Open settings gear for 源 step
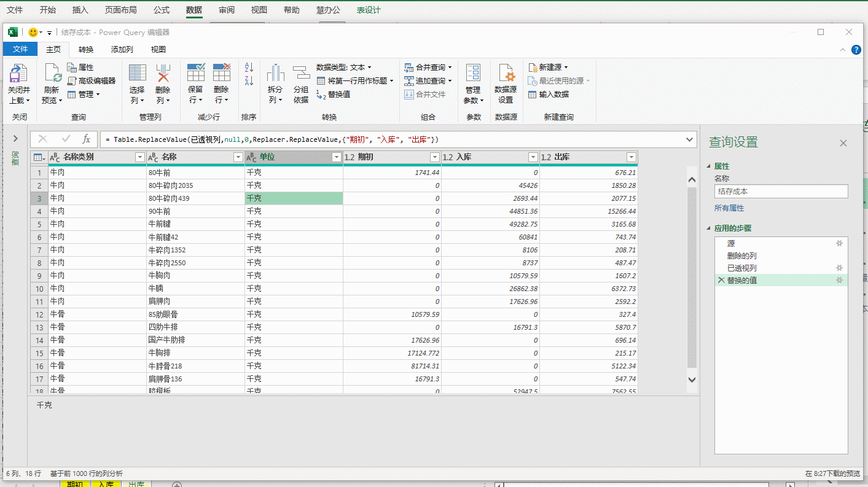Screen dimensions: 868x487 tap(839, 243)
